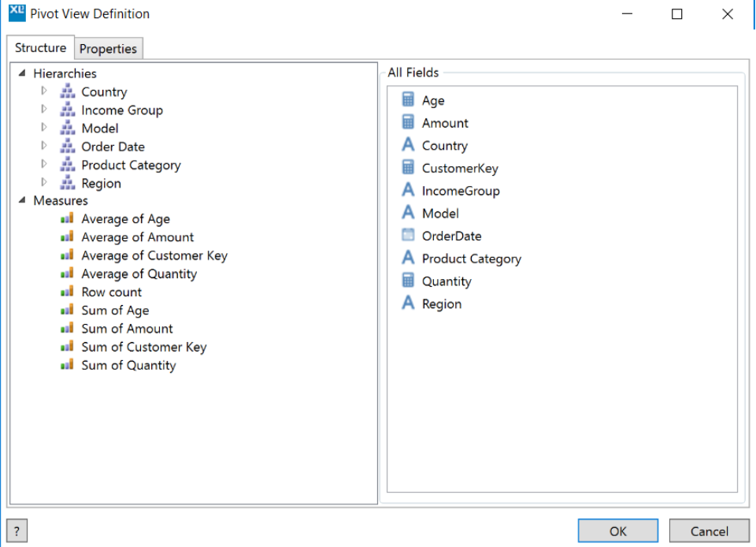The image size is (756, 547).
Task: Select the measure icon for Row count
Action: 67,292
